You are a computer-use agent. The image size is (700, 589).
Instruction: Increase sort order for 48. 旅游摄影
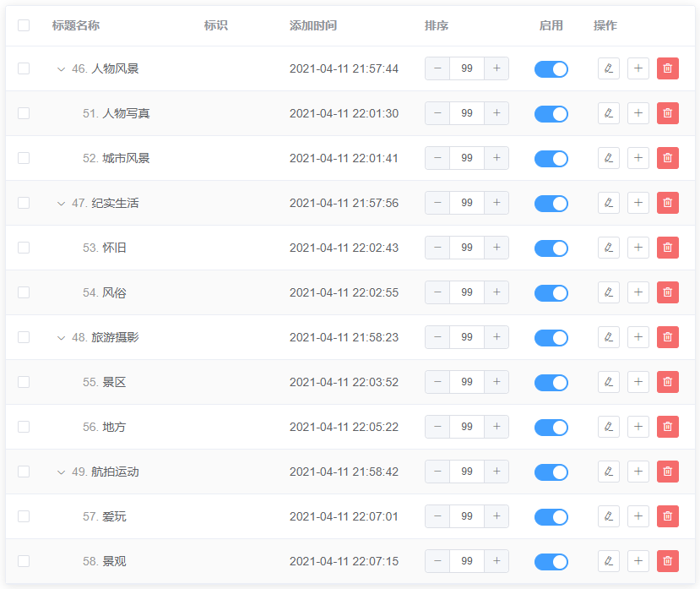497,337
